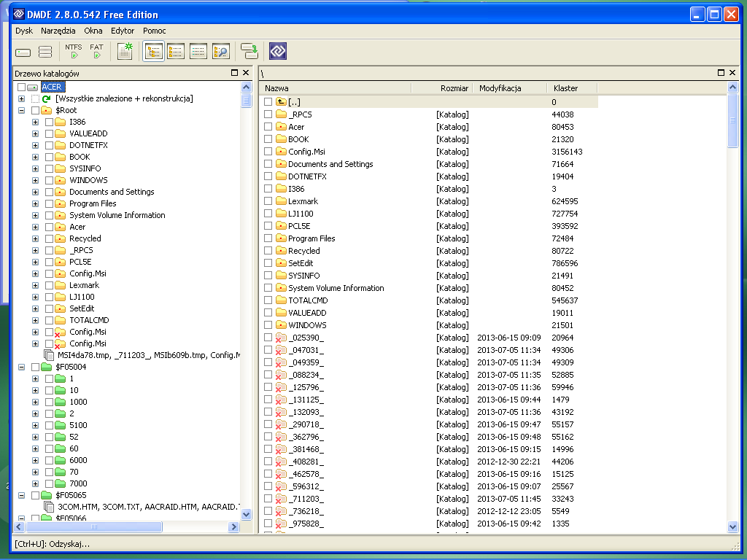
Task: Open the Dysk menu
Action: (x=24, y=31)
